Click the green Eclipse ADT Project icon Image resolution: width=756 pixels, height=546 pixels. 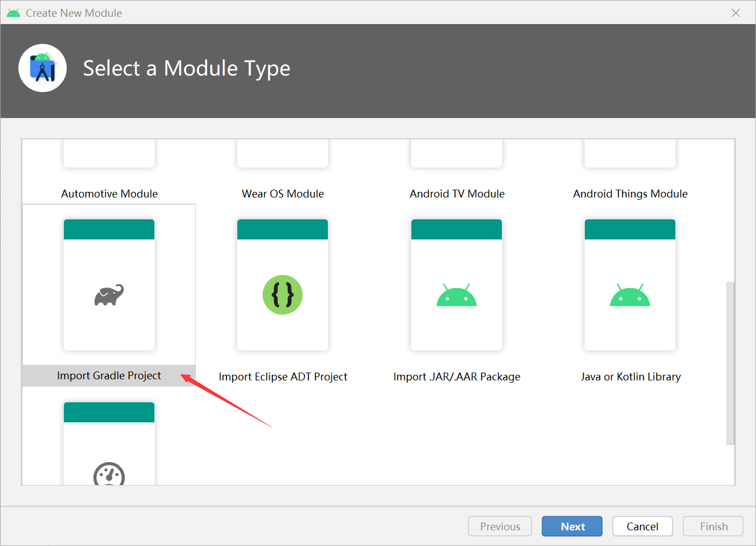click(x=283, y=295)
